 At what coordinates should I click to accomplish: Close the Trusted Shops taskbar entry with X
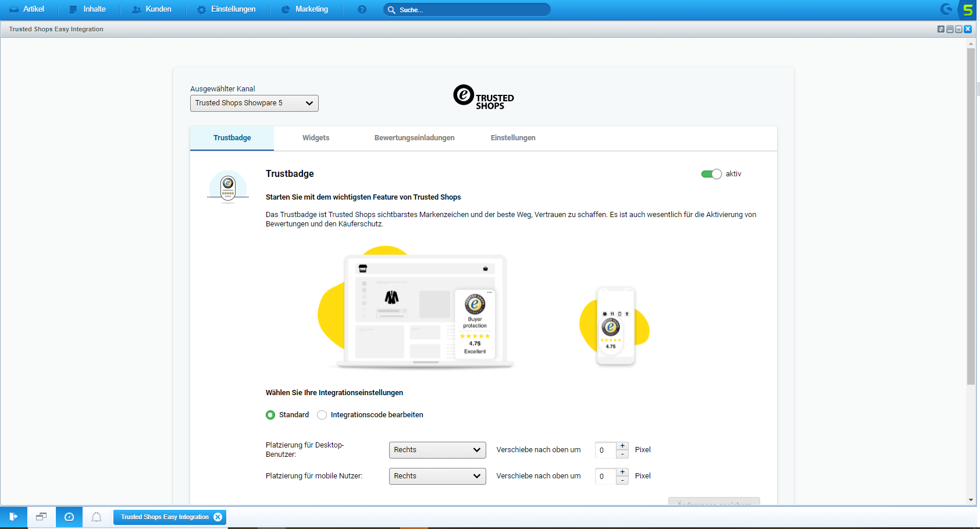[218, 517]
